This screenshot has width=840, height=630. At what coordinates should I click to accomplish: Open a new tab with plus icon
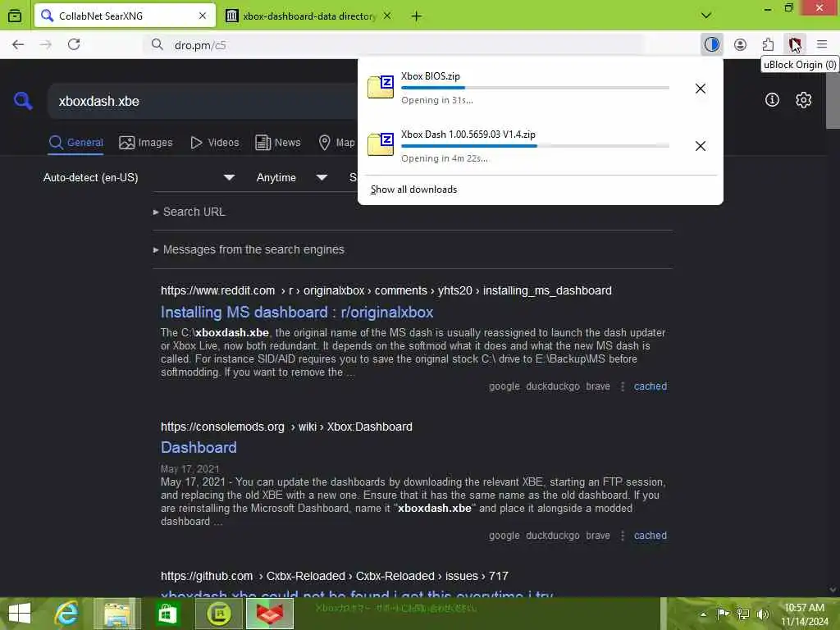coord(416,16)
